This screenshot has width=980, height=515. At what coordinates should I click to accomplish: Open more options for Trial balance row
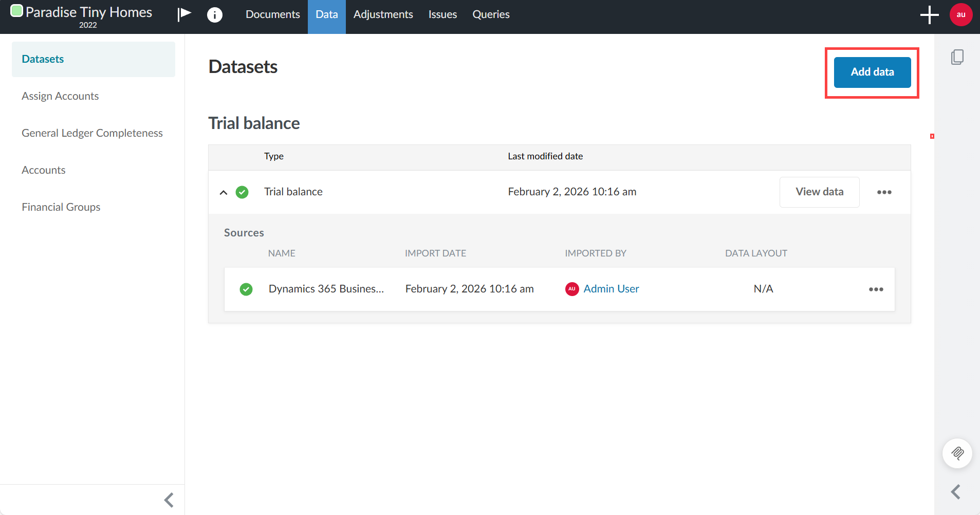(x=884, y=192)
